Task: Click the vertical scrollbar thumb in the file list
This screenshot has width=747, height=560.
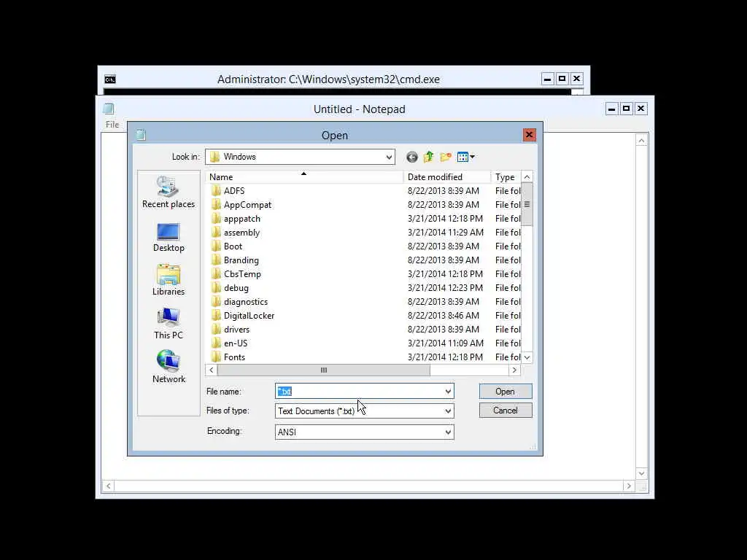Action: click(x=527, y=204)
